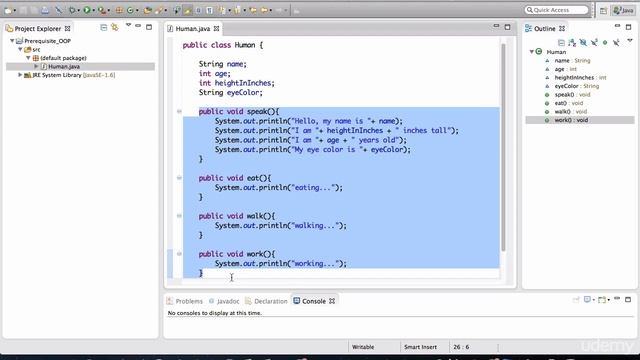Toggle Hide Non-Public Members in Outline
The image size is (640, 360).
point(605,42)
